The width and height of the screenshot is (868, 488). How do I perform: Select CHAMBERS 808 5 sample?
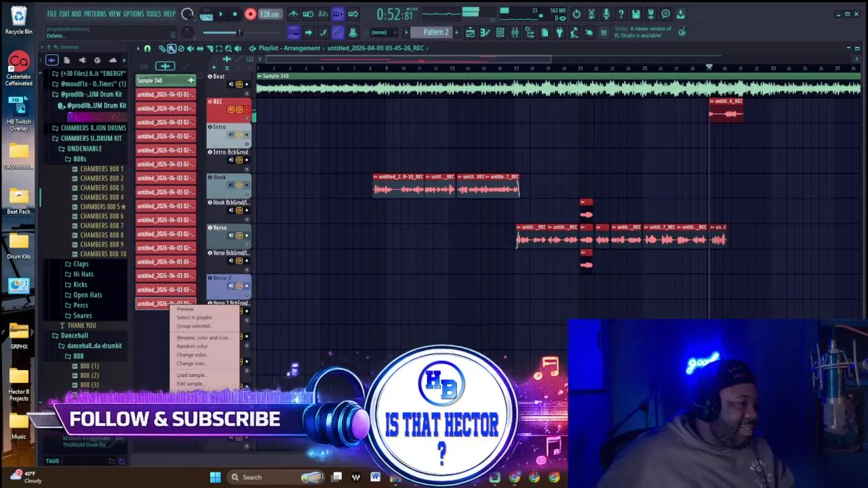click(x=100, y=207)
